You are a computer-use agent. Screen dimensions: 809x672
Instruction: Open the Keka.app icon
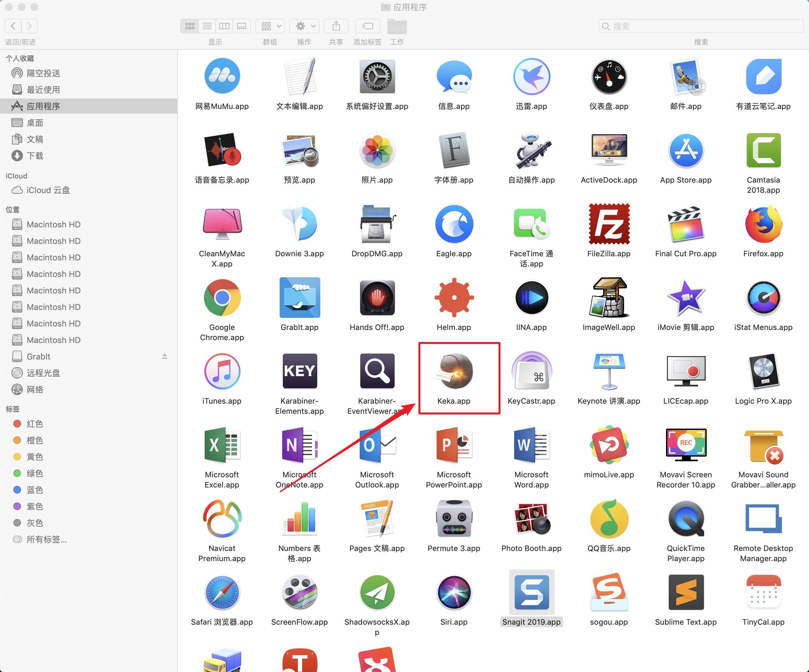click(454, 372)
